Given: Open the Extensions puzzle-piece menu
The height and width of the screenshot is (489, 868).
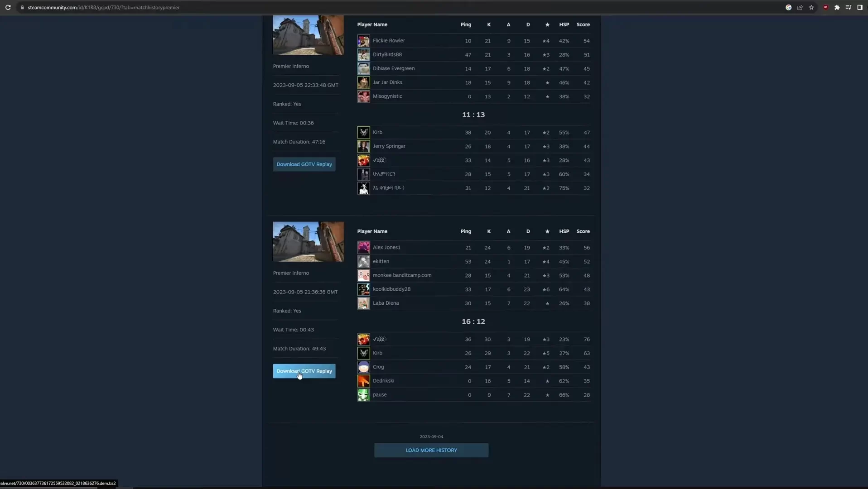Looking at the screenshot, I should click(x=837, y=7).
